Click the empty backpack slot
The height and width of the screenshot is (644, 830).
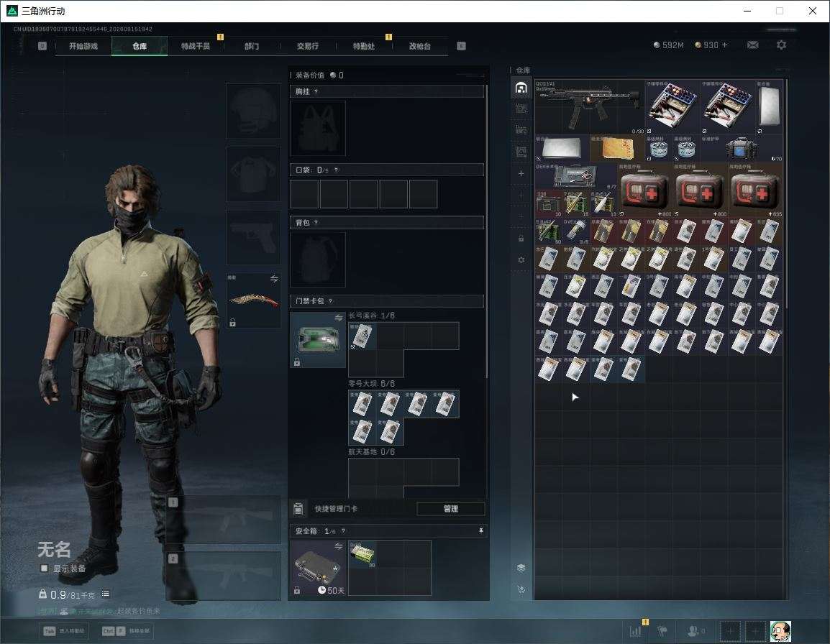pos(318,259)
